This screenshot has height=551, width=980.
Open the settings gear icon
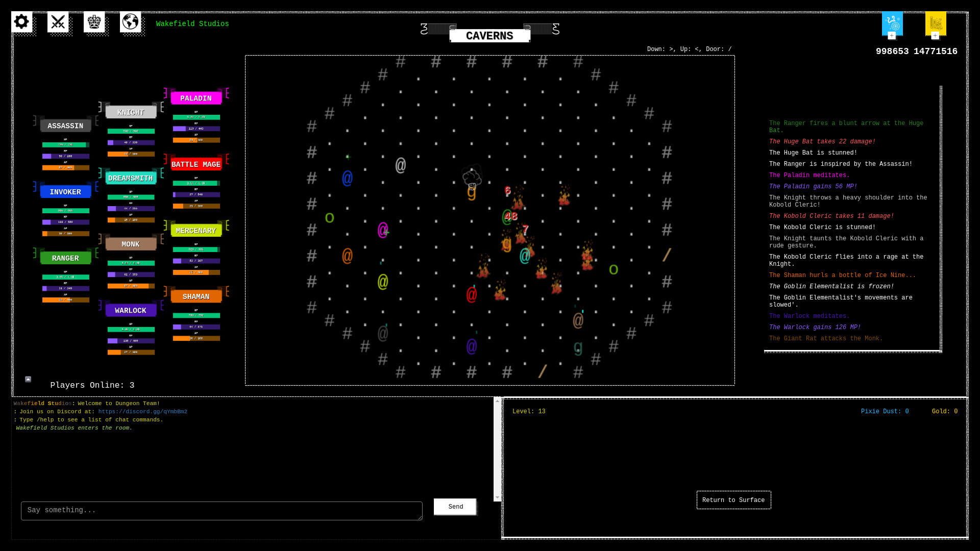[x=21, y=22]
